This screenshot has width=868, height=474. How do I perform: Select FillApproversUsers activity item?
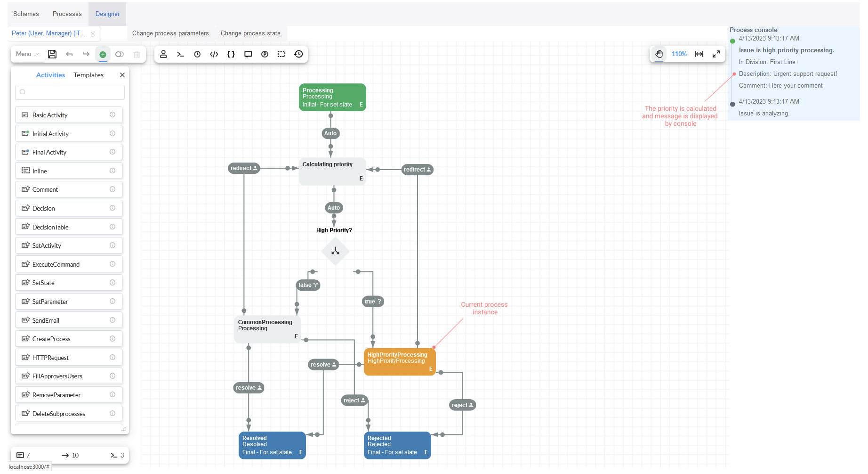pos(69,376)
